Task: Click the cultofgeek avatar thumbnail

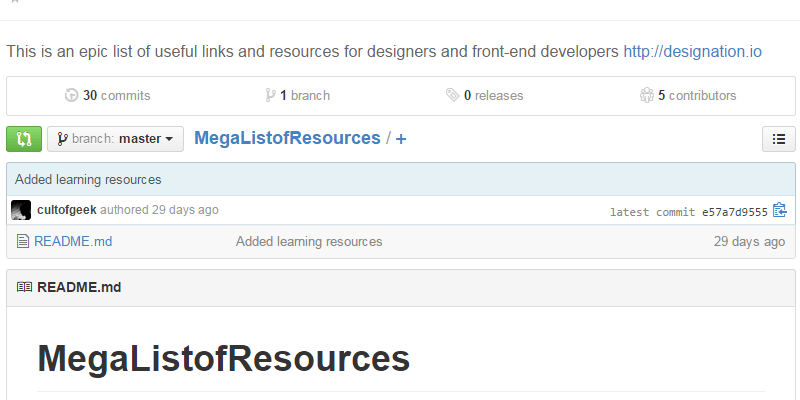Action: click(x=21, y=210)
